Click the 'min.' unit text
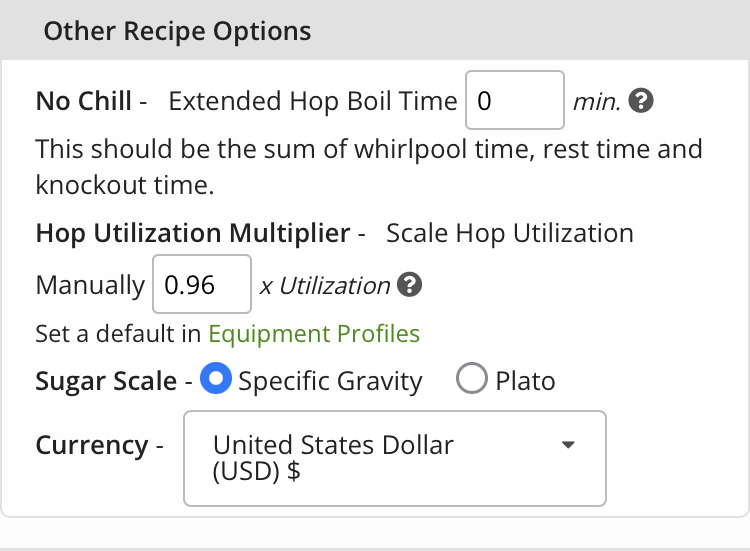This screenshot has width=750, height=551. 597,101
